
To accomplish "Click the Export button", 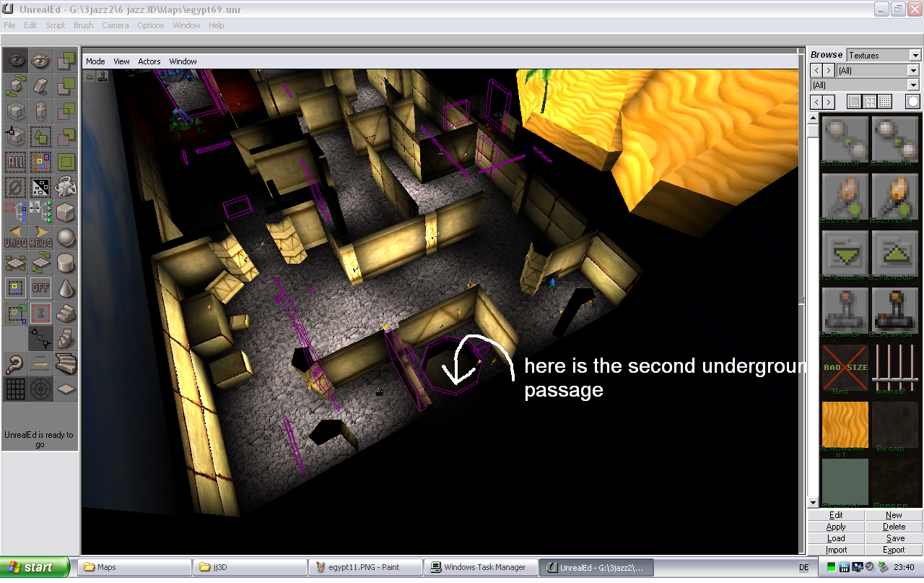I will (x=894, y=550).
